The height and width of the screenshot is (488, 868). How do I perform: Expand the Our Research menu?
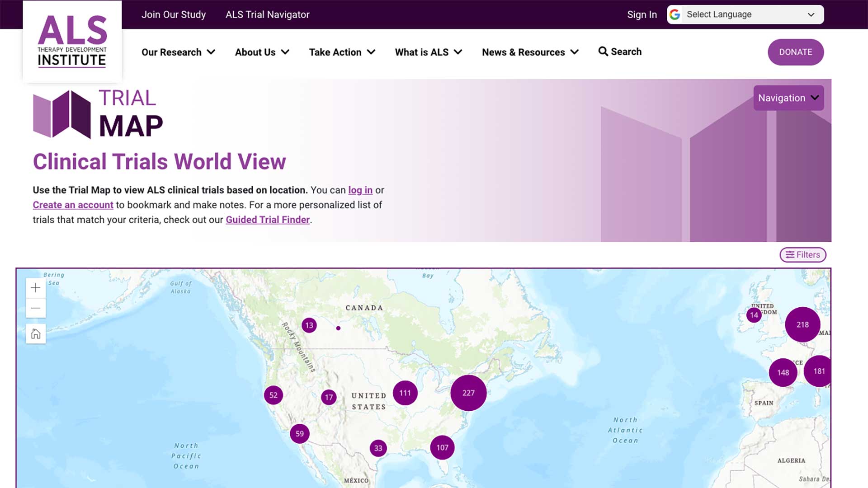(x=178, y=52)
